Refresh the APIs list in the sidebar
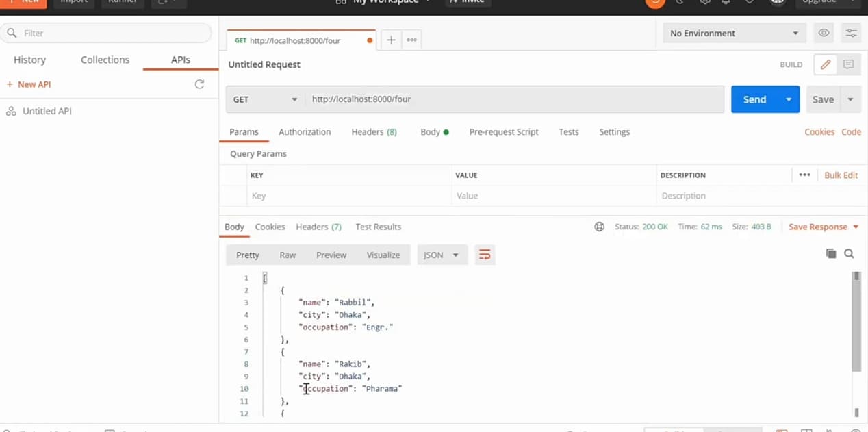The image size is (868, 432). 199,84
